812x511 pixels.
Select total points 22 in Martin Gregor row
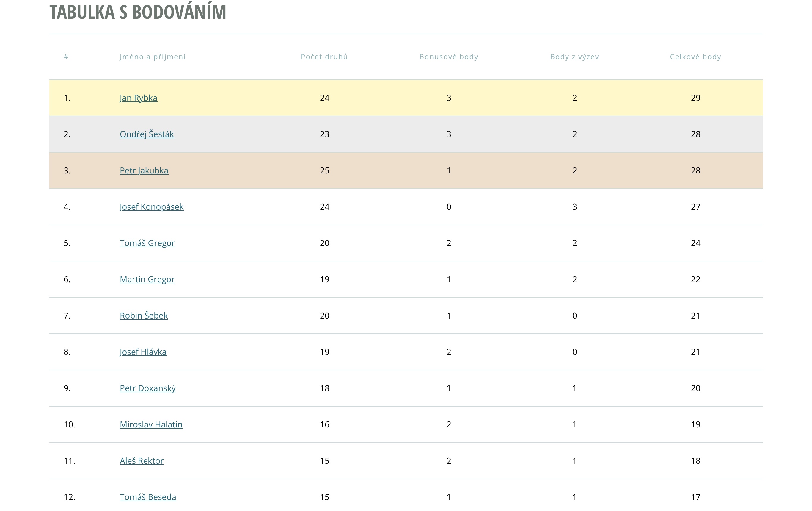click(696, 279)
